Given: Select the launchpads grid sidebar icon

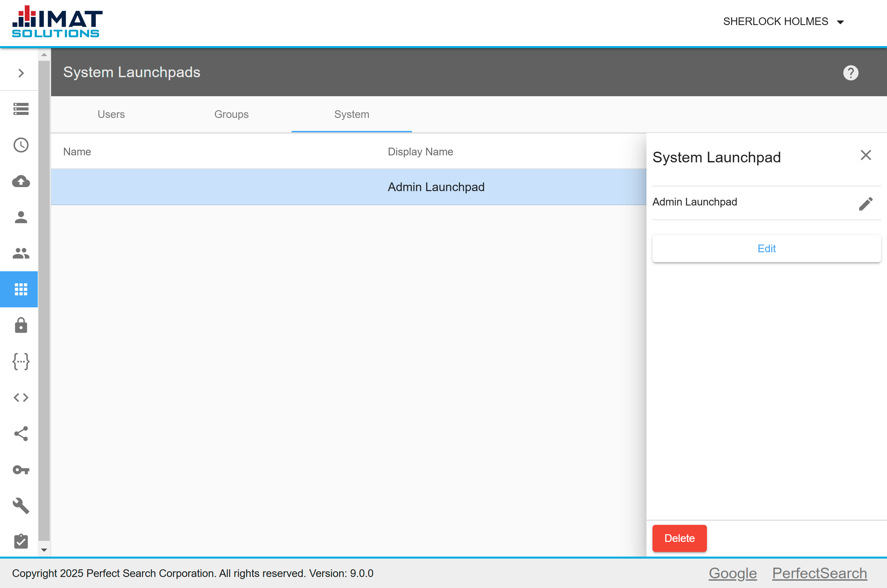Looking at the screenshot, I should coord(19,289).
